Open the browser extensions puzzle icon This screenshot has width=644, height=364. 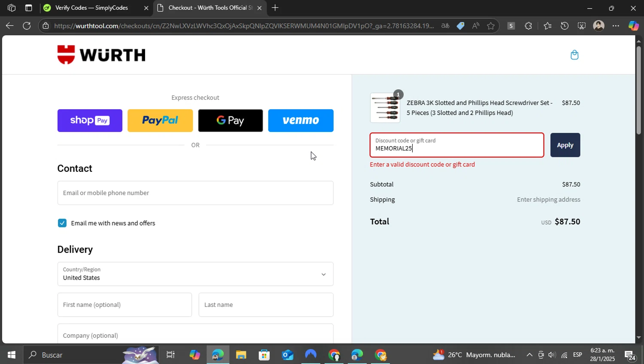(528, 26)
